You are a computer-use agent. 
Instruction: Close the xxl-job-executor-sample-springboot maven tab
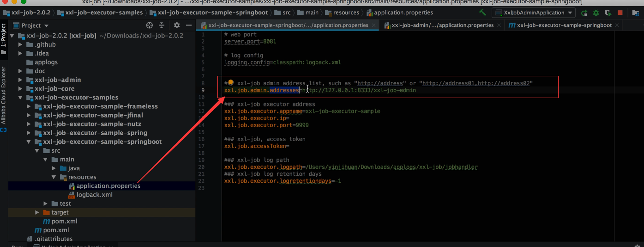click(x=618, y=25)
